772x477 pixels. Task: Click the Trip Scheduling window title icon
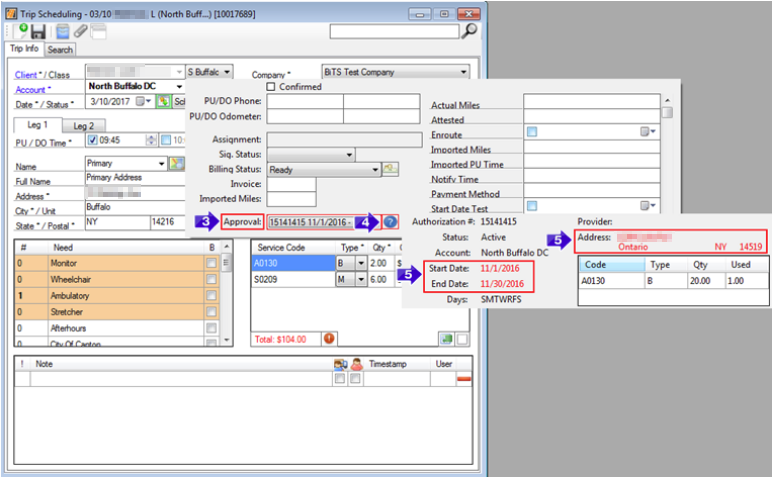click(11, 14)
